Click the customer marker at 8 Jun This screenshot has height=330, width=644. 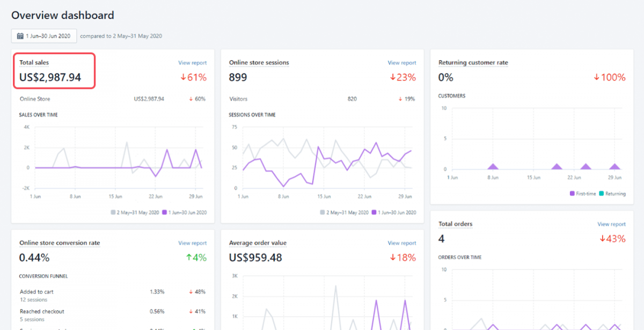[x=494, y=167]
